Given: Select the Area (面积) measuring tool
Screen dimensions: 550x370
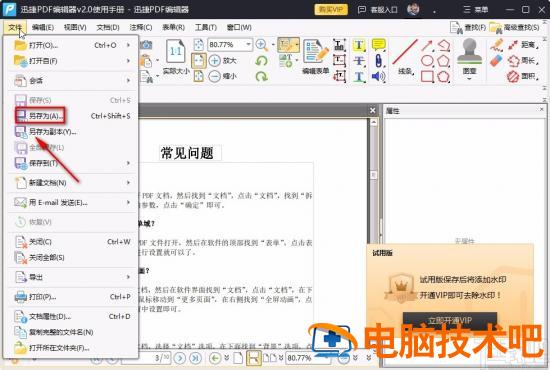Looking at the screenshot, I should click(x=523, y=76).
